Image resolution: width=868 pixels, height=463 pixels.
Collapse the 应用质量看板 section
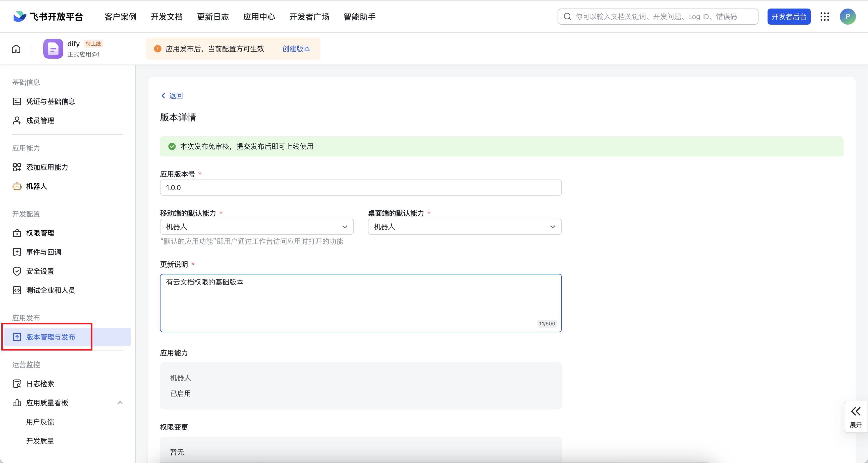tap(120, 403)
